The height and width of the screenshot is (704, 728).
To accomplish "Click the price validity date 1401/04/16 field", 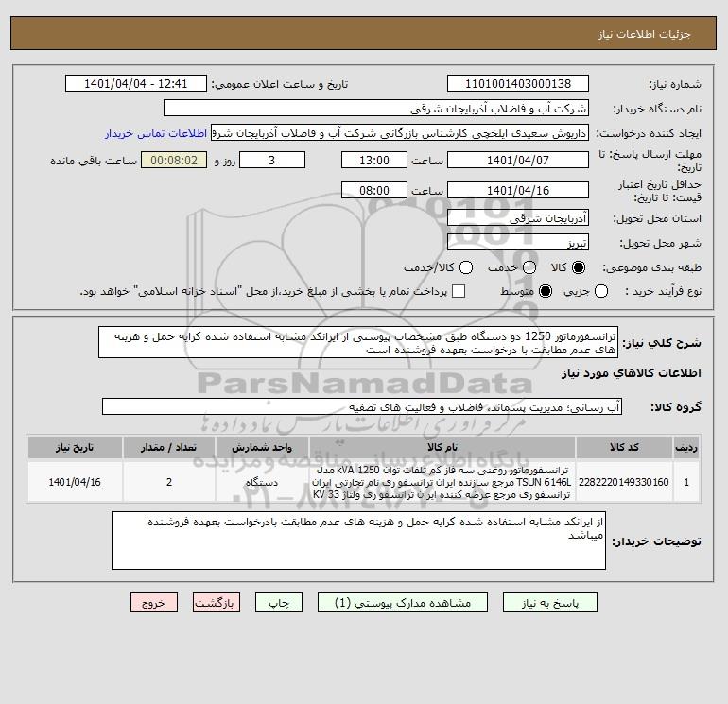I will click(x=518, y=190).
